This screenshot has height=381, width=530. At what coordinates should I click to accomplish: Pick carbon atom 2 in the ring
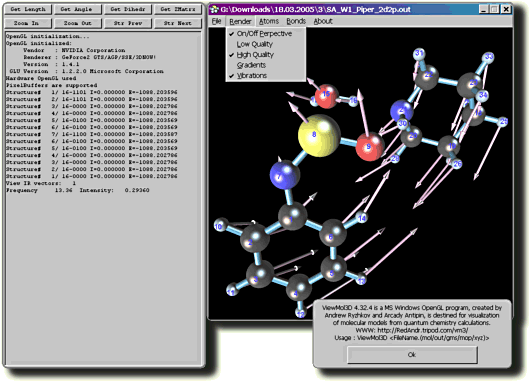[255, 239]
